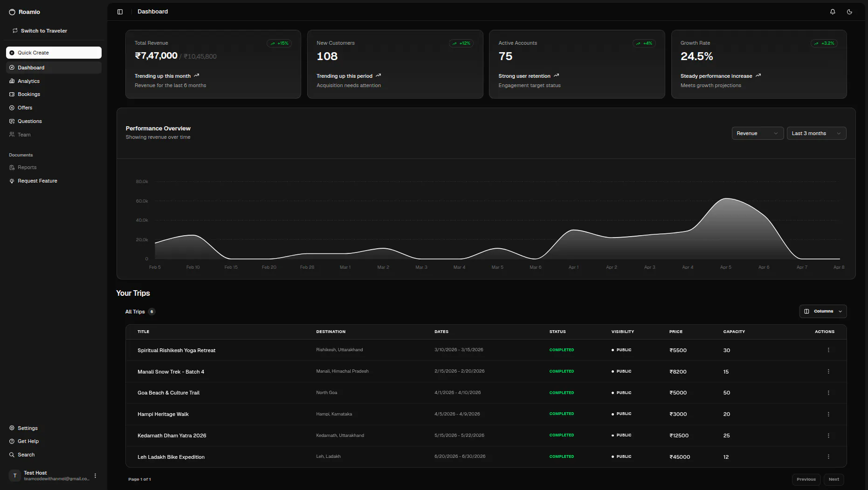Click the Active Accounts +4% badge
Viewport: 868px width, 490px height.
click(x=644, y=43)
